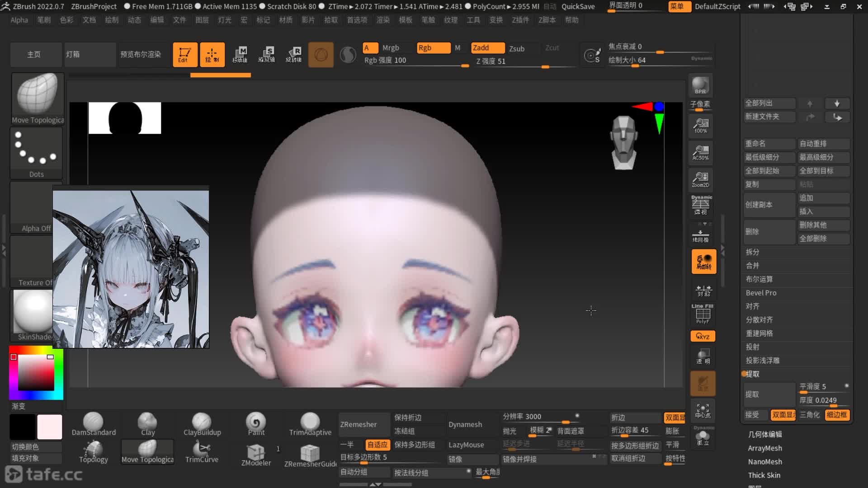
Task: Expand the 几何体编辑 geometry section
Action: point(764,434)
